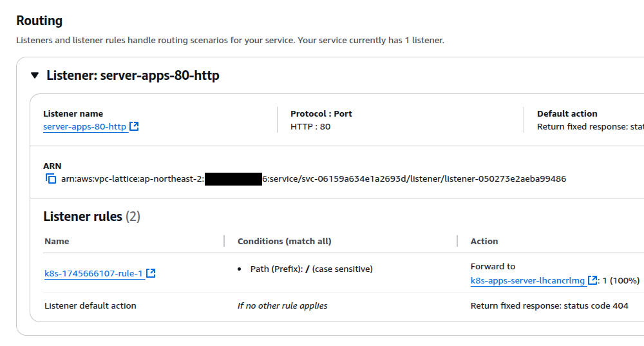Click external link icon next to k8s-1745666107-rule-1
The width and height of the screenshot is (644, 346).
tap(151, 274)
